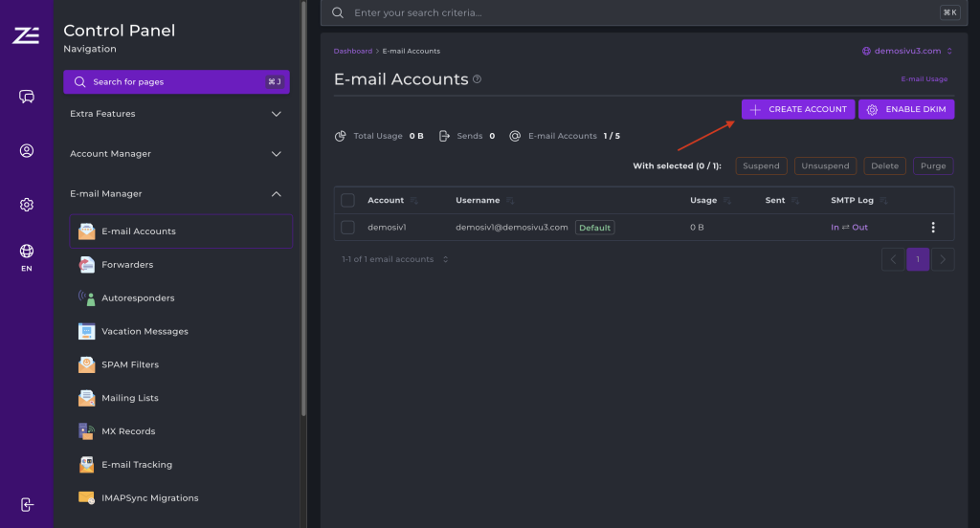Open the three-dot menu for demosiv1 row
Screen dimensions: 980x528
[x=933, y=228]
